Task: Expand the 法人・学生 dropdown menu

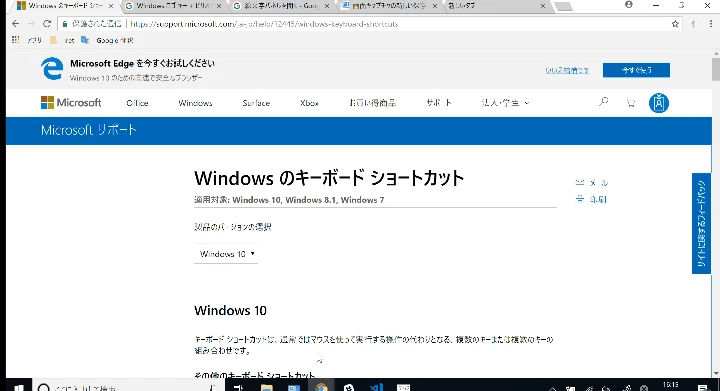Action: pos(505,103)
